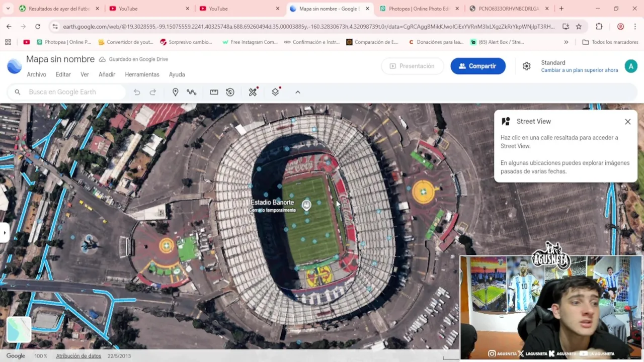644x362 pixels.
Task: Open the map layers icon
Action: [x=275, y=92]
